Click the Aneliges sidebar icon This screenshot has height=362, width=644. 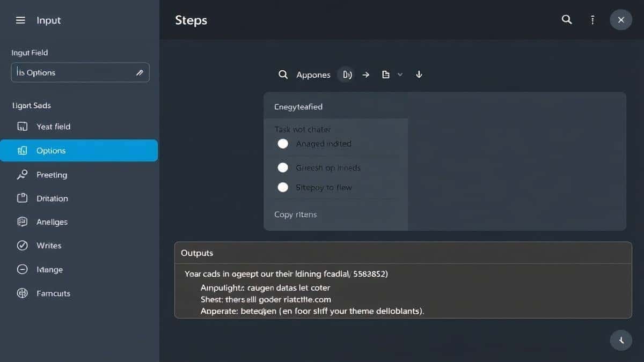point(23,222)
